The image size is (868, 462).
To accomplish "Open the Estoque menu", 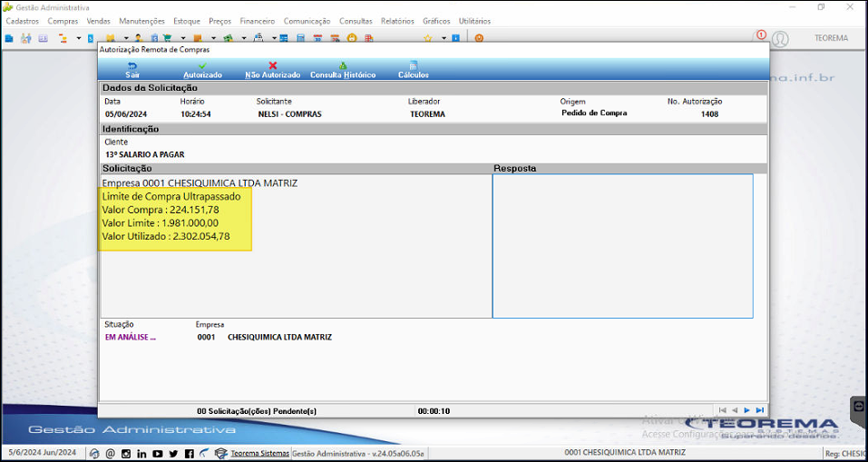I will point(187,21).
